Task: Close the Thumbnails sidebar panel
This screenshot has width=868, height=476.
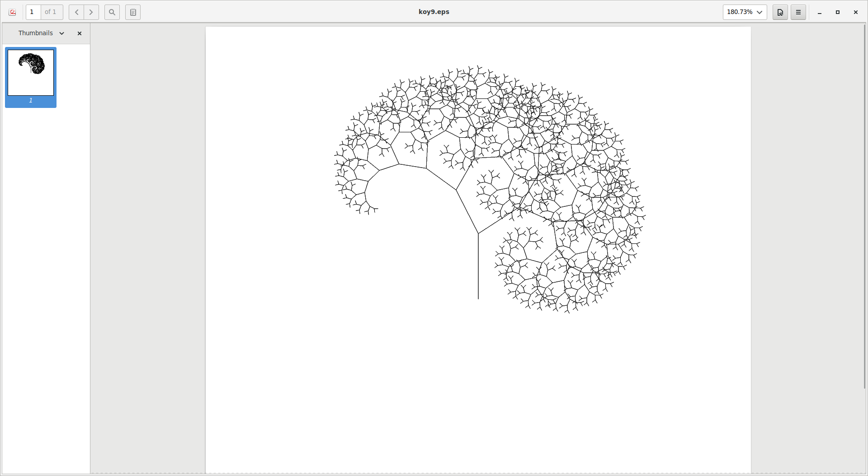Action: [x=80, y=33]
